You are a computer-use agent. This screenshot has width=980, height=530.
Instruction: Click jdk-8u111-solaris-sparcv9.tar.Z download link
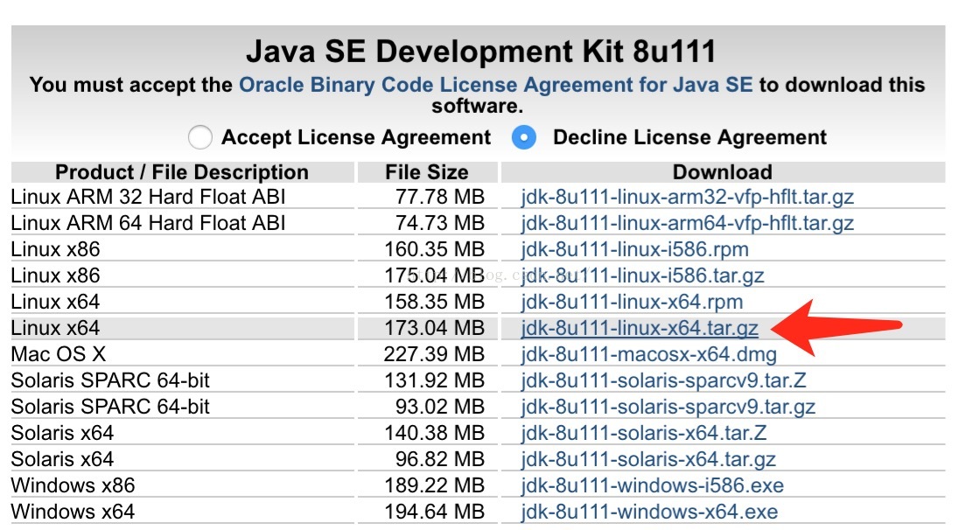tap(663, 380)
